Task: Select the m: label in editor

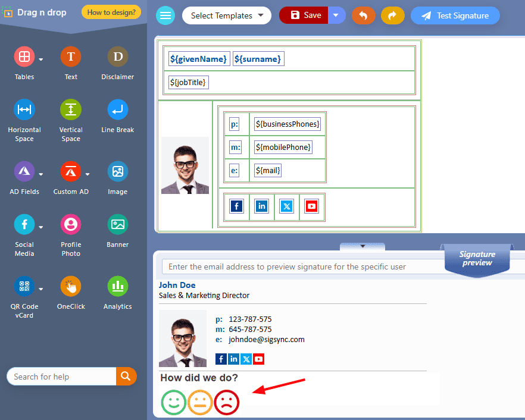Action: tap(235, 148)
